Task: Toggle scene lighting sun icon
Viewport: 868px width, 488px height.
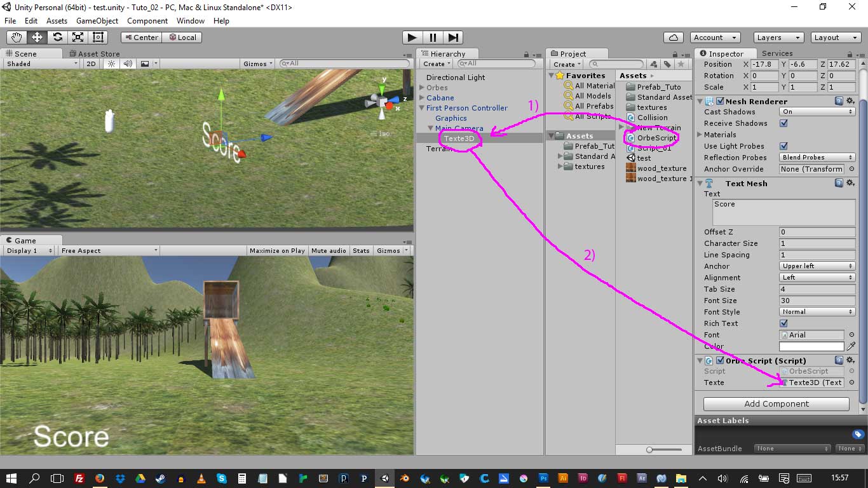Action: [112, 64]
